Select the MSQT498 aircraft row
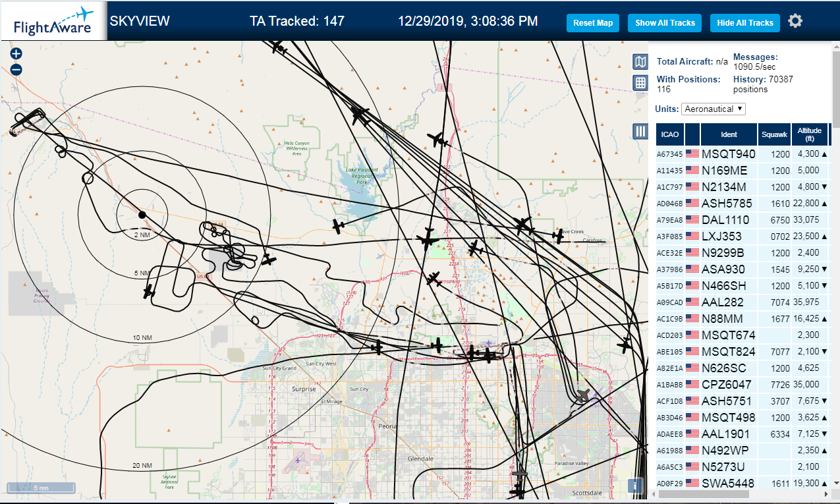 742,417
